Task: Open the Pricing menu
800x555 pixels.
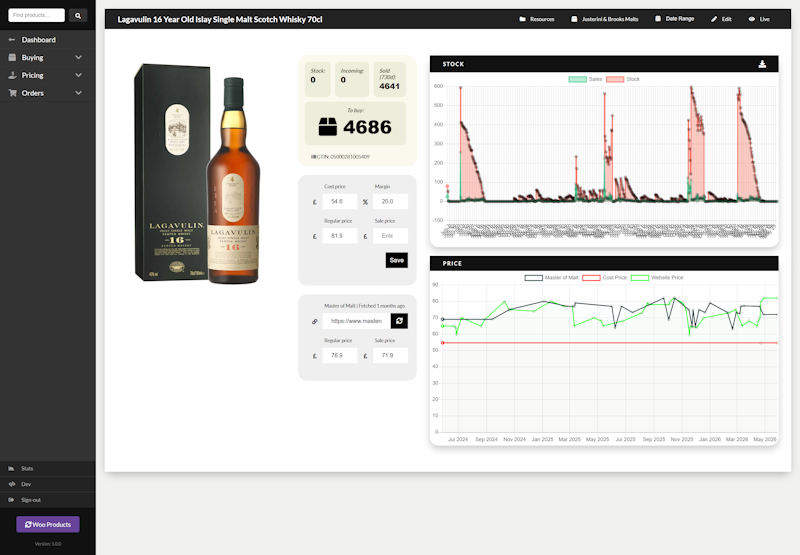Action: pyautogui.click(x=32, y=75)
